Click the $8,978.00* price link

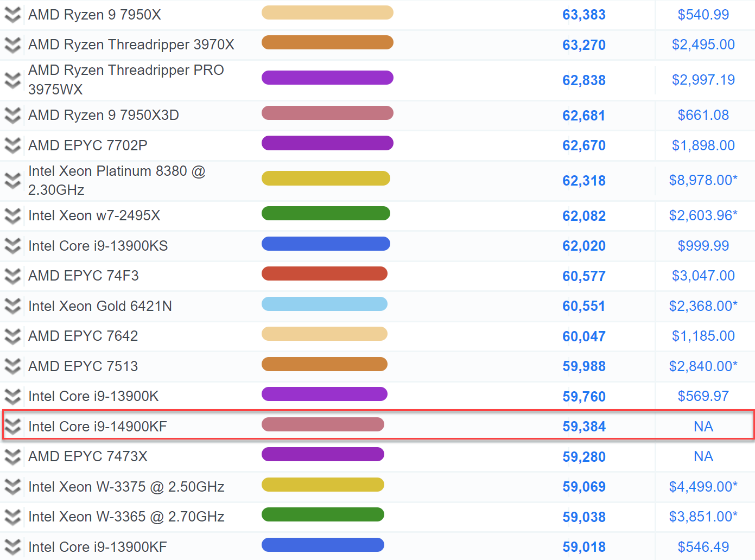703,180
